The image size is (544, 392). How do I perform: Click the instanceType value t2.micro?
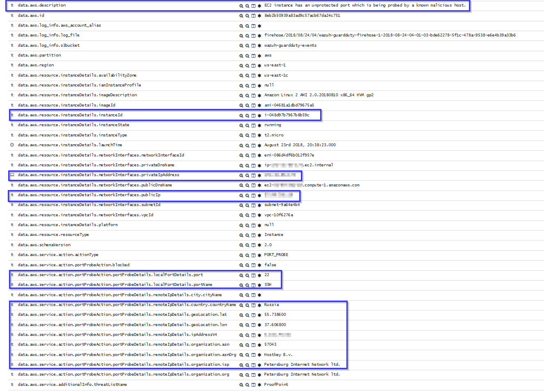point(274,135)
